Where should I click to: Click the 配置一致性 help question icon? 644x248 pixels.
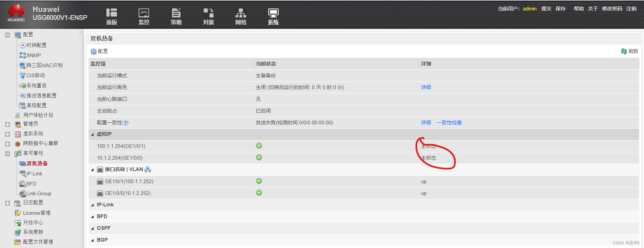click(125, 123)
